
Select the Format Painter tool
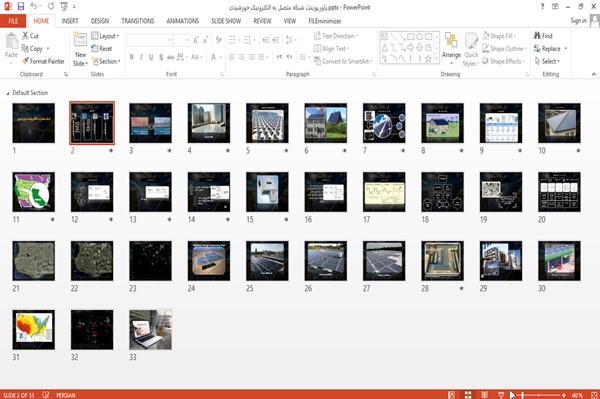click(43, 61)
